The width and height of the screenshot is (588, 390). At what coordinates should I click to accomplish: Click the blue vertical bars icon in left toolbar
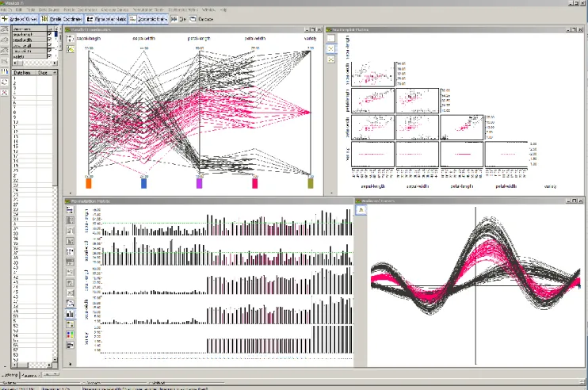pyautogui.click(x=5, y=71)
